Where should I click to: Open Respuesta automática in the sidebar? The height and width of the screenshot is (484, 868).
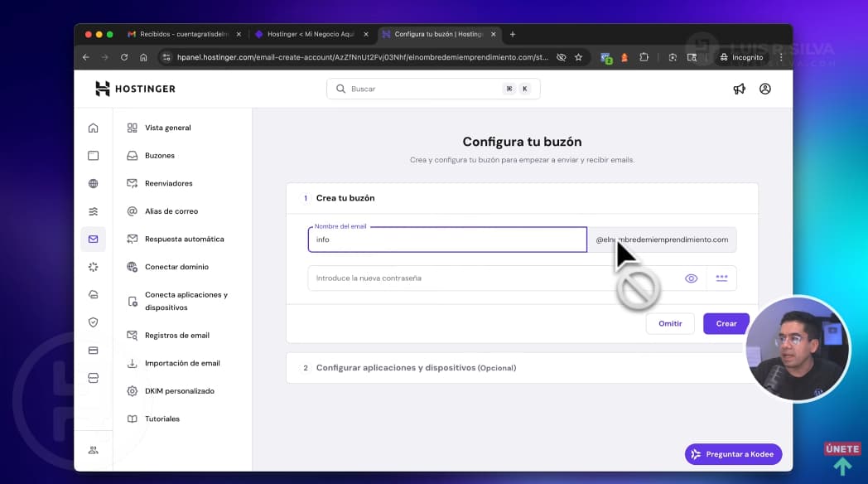coord(185,240)
